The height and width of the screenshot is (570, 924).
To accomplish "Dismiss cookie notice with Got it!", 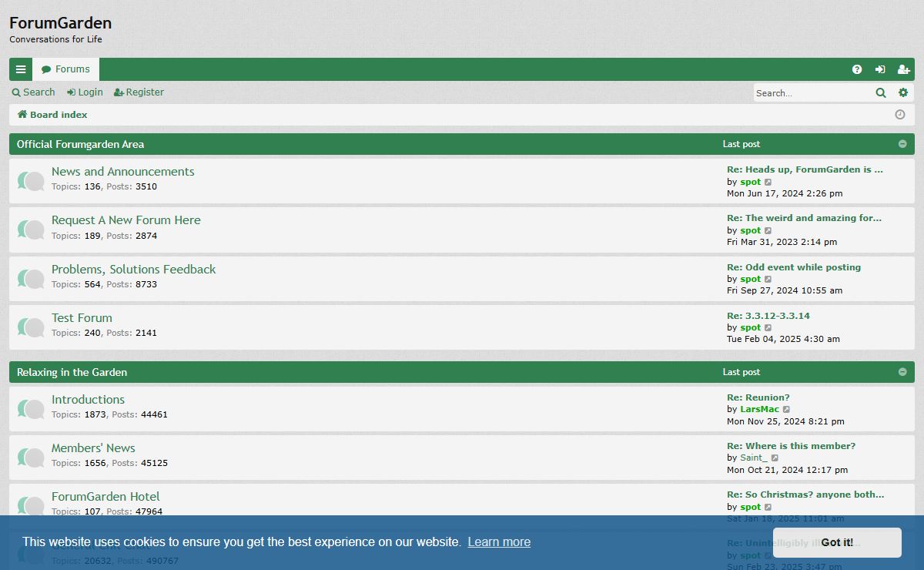I will click(x=836, y=542).
